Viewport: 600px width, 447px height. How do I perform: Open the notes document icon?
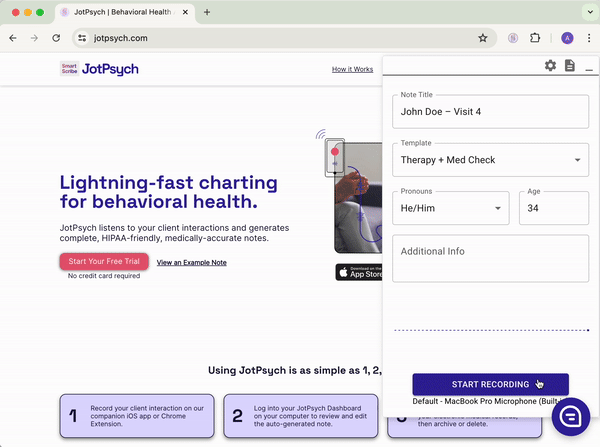(x=570, y=65)
